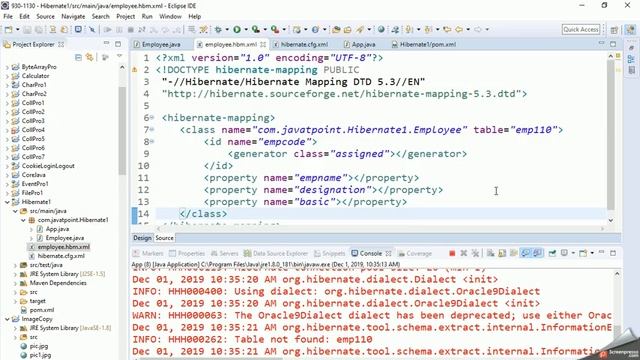The height and width of the screenshot is (360, 640).
Task: Click the Open Perspective icon
Action: point(614,30)
